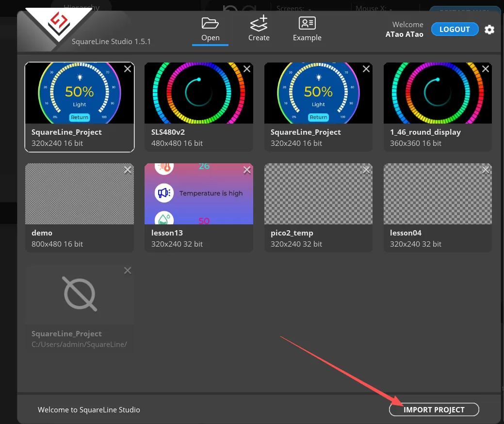The width and height of the screenshot is (504, 424).
Task: Remove the 1_46_round_display project from list
Action: (x=486, y=69)
